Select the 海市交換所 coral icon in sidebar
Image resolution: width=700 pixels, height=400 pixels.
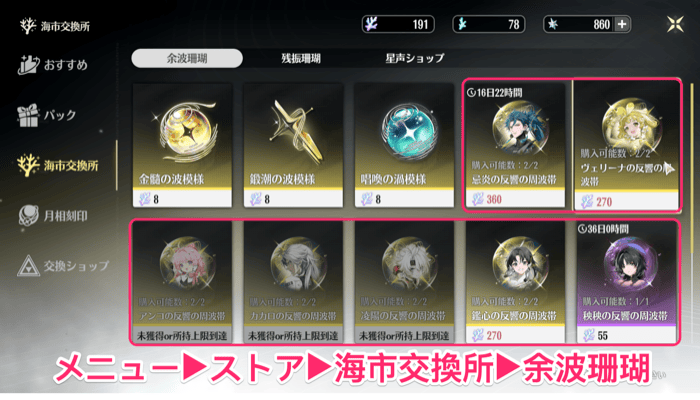(28, 165)
